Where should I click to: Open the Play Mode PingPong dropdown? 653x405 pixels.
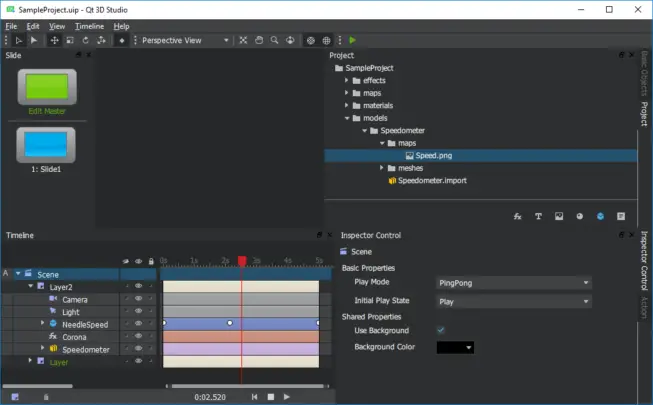pyautogui.click(x=513, y=283)
